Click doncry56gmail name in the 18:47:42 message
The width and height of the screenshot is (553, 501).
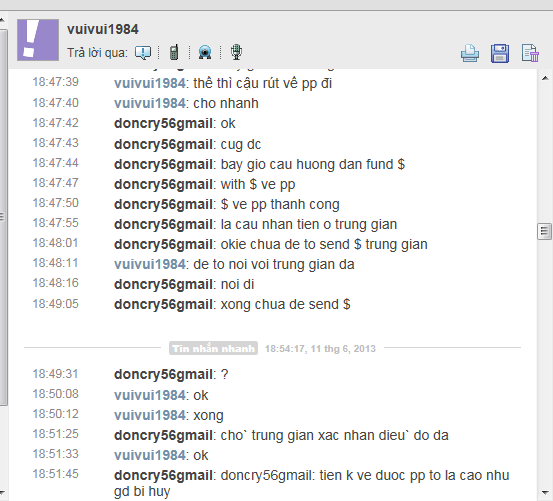[x=163, y=124]
